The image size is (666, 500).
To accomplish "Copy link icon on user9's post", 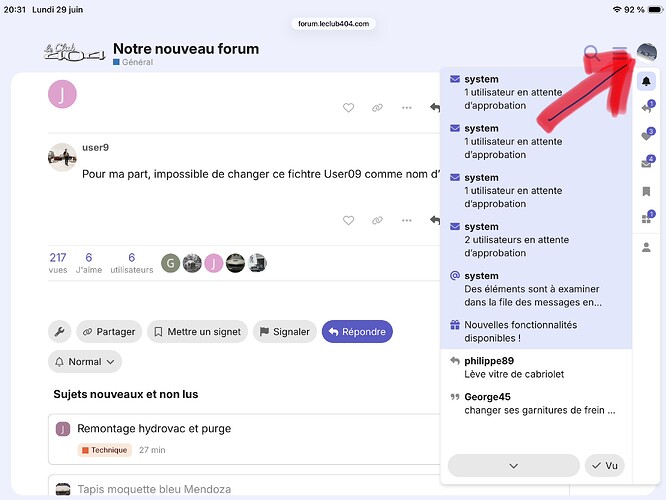I will 377,220.
